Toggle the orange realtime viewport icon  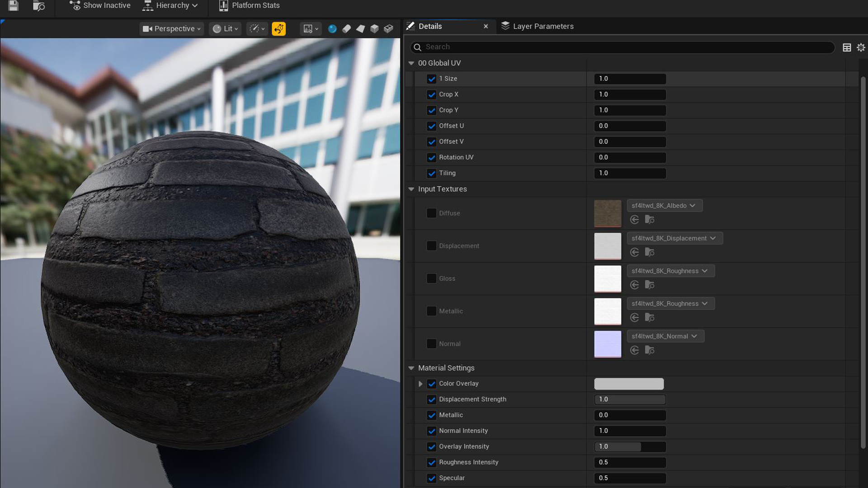pyautogui.click(x=278, y=29)
